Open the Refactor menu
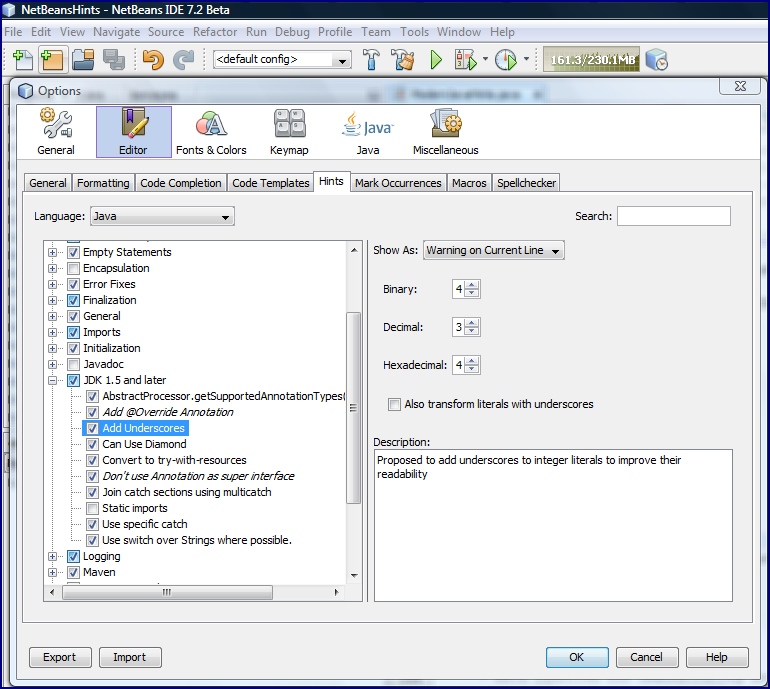The height and width of the screenshot is (689, 770). 215,32
